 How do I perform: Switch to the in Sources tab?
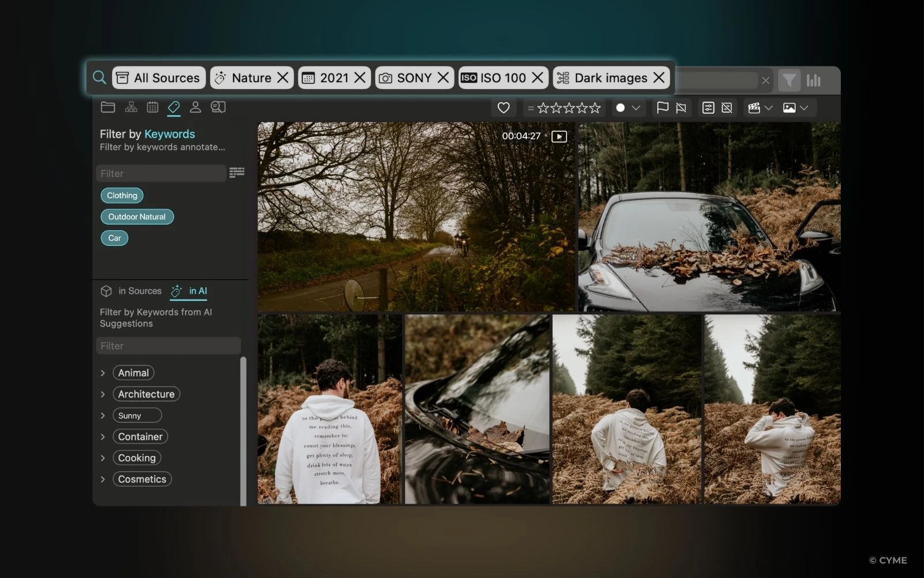click(x=131, y=291)
